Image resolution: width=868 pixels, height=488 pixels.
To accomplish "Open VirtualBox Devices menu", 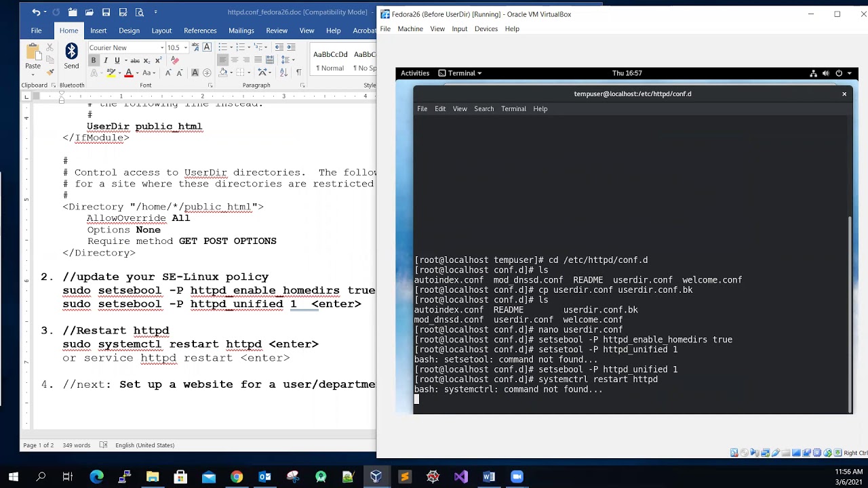I will (486, 28).
